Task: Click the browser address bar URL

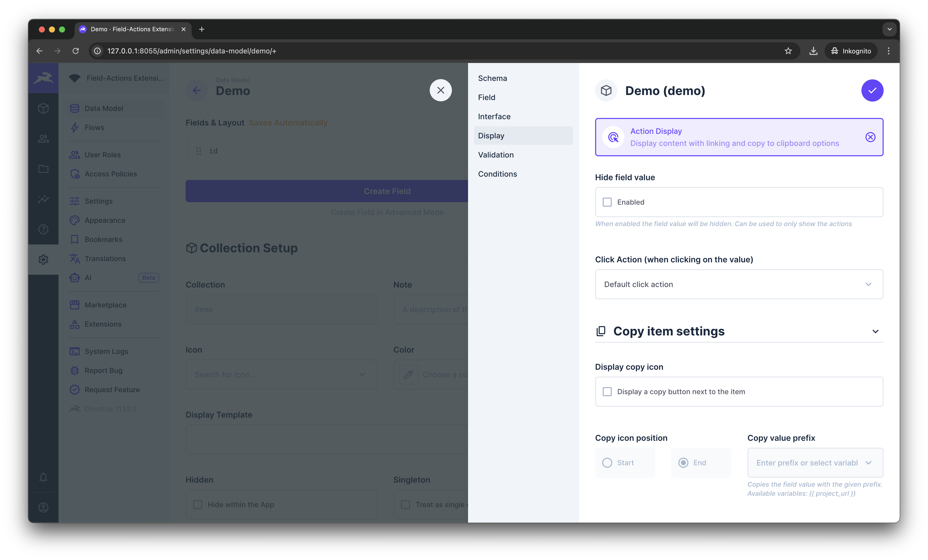Action: [x=192, y=51]
